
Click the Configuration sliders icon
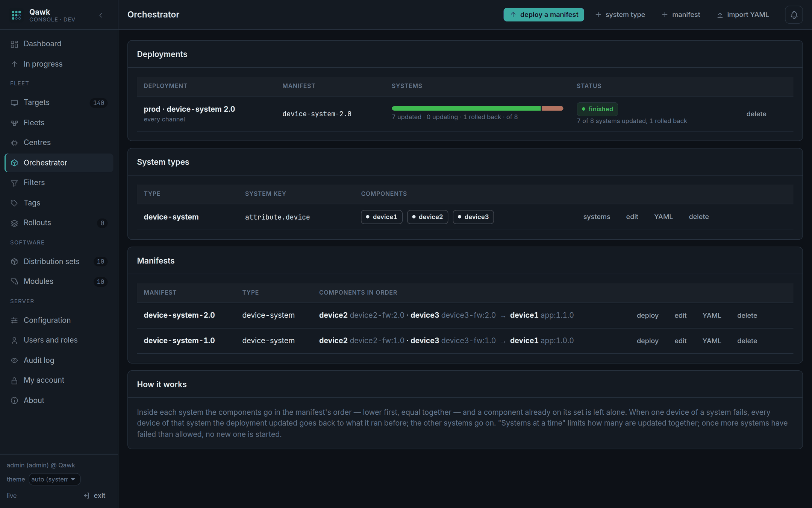tap(14, 320)
